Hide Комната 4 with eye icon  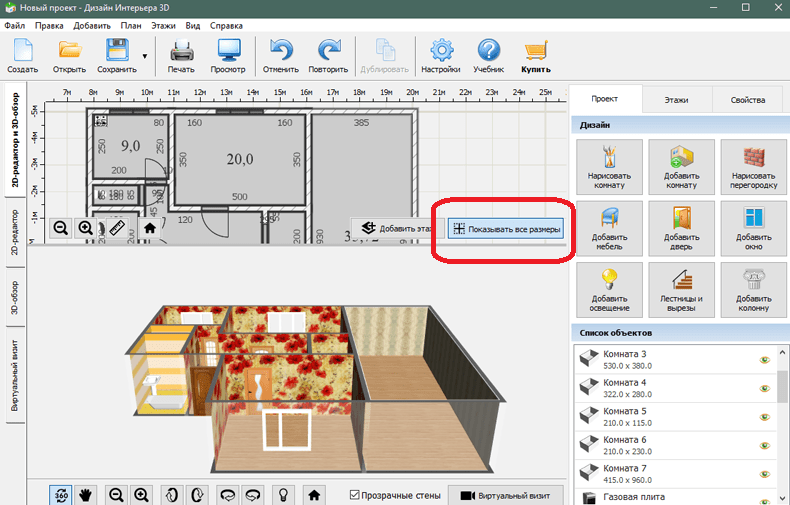tap(765, 389)
